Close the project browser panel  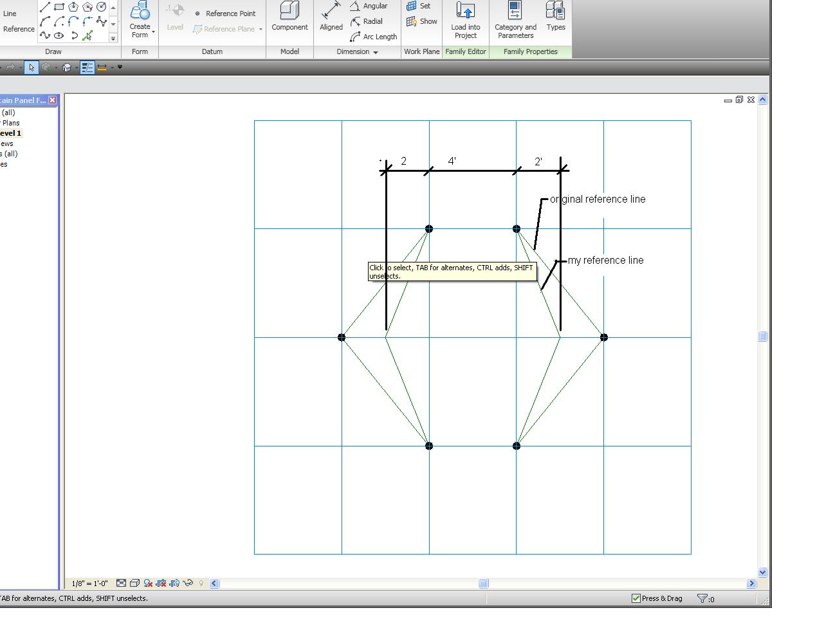pos(53,100)
